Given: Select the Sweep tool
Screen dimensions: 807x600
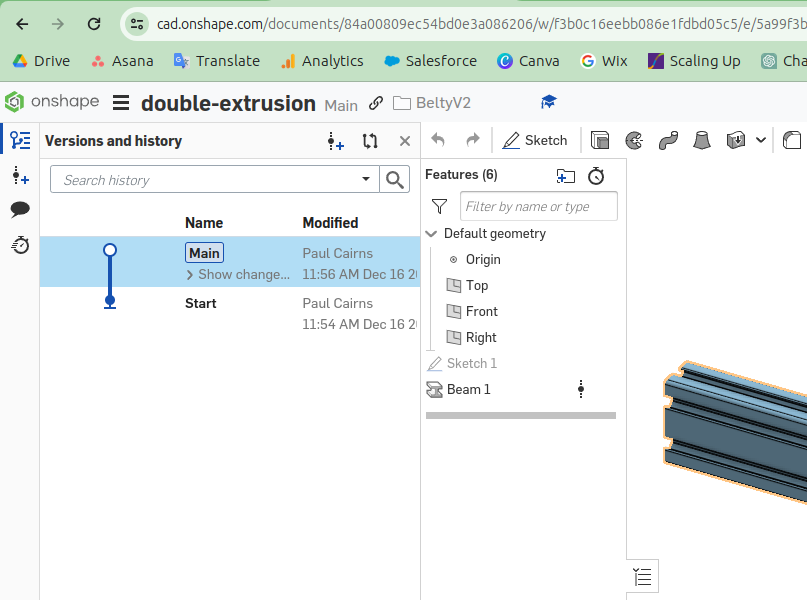Looking at the screenshot, I should tap(668, 140).
